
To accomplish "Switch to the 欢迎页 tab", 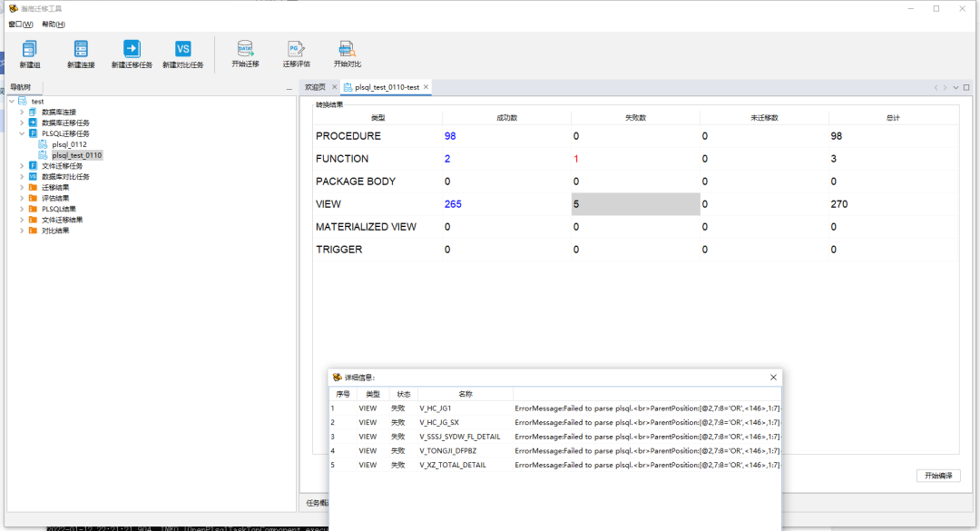I will [x=315, y=87].
